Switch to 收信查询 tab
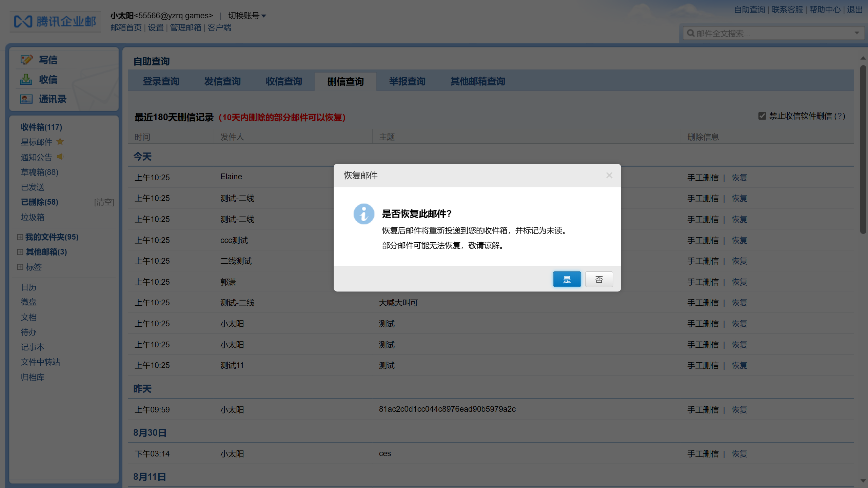This screenshot has width=868, height=488. tap(284, 81)
